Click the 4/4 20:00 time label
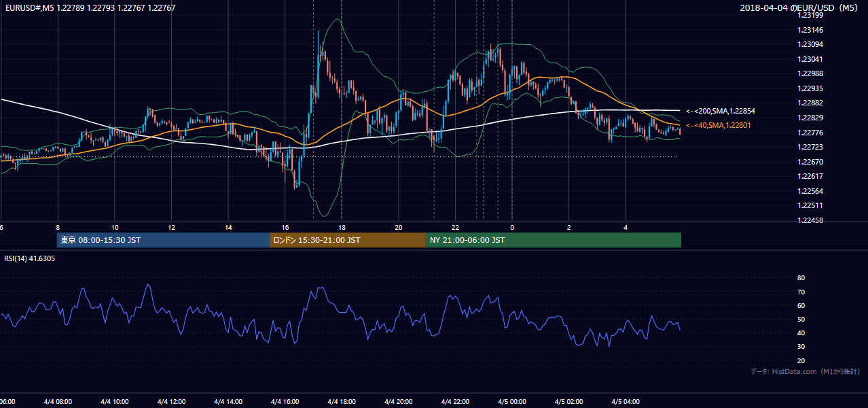 point(399,401)
